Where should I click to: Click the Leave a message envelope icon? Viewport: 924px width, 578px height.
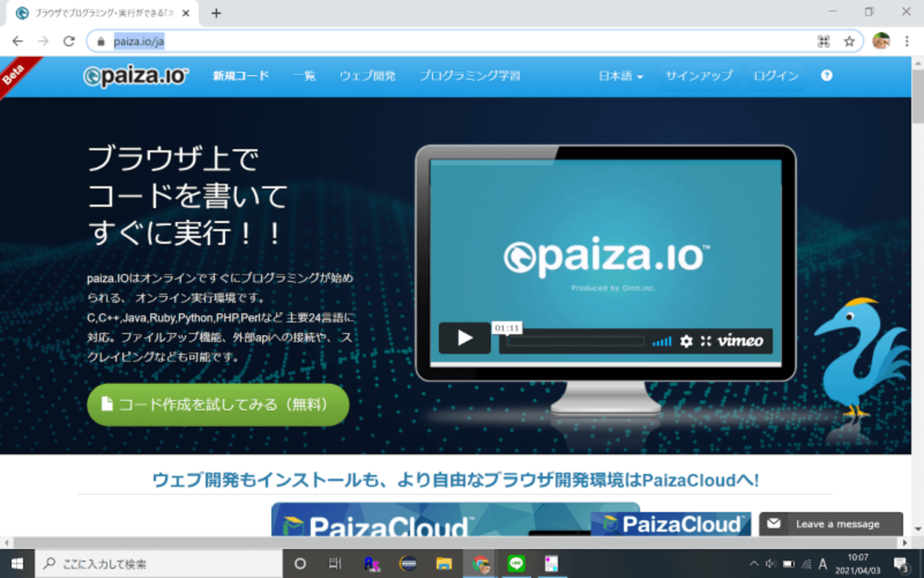774,524
